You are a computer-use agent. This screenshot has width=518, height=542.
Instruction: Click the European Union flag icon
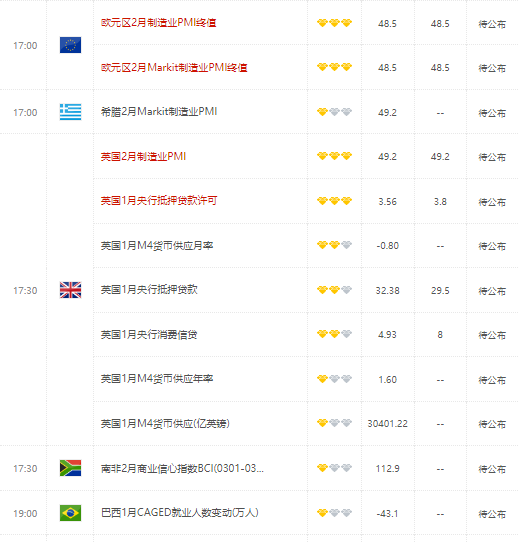tap(70, 45)
